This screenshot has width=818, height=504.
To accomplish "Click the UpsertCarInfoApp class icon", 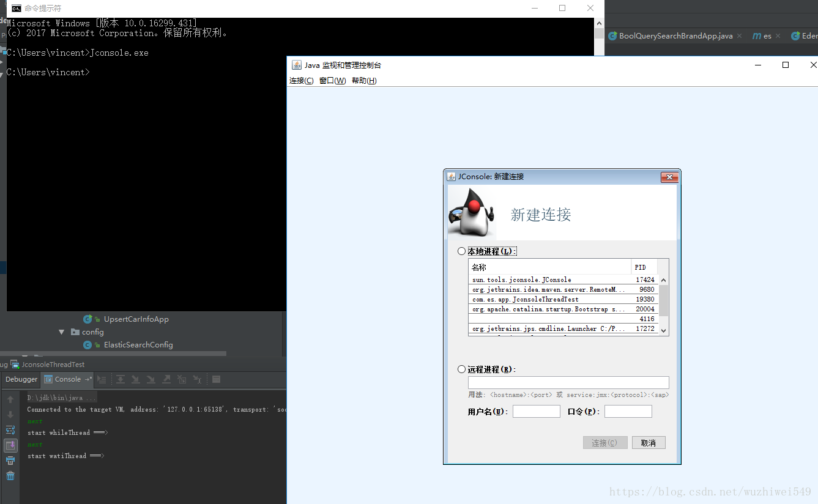I will (x=87, y=319).
